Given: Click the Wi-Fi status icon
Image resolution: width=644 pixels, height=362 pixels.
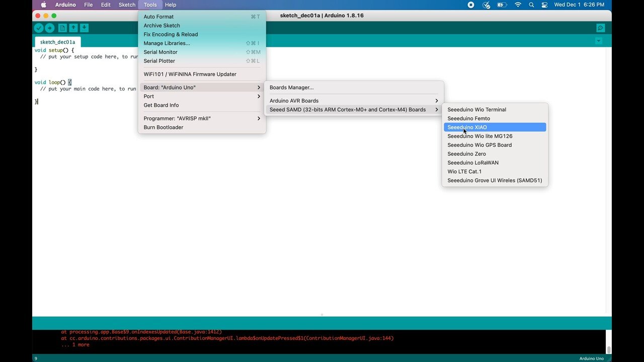Looking at the screenshot, I should click(518, 5).
